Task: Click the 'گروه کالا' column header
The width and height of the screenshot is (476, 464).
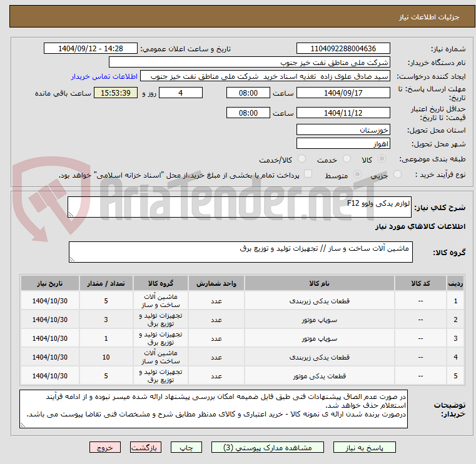Action: point(161,283)
